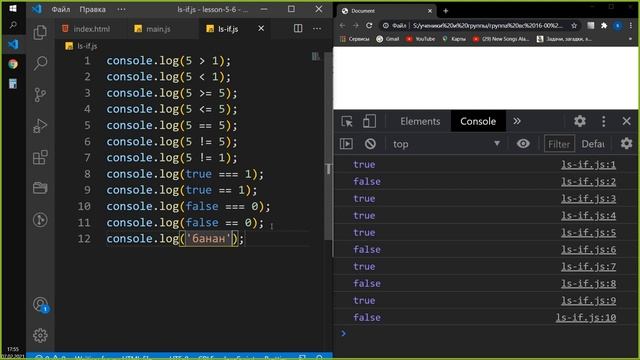The image size is (640, 360).
Task: Open the Chrome extensions puzzle icon
Action: point(604,26)
